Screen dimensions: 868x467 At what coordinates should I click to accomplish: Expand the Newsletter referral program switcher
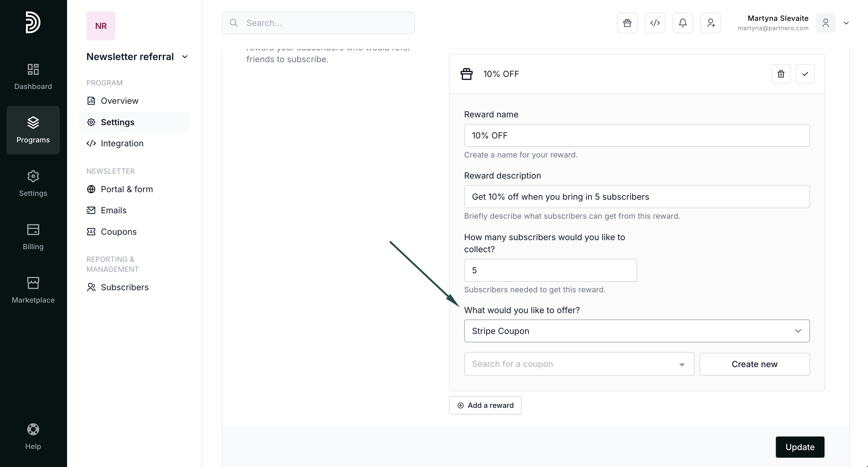(x=185, y=57)
